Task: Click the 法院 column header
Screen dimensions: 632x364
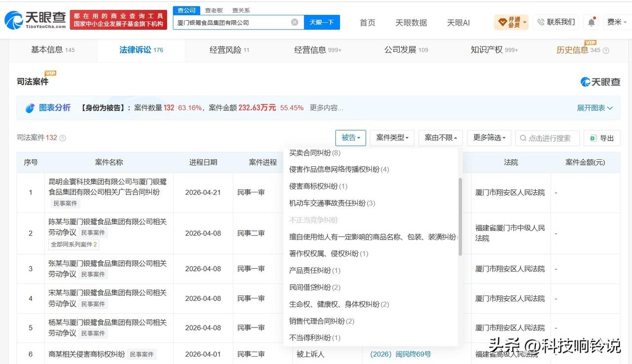Action: point(511,162)
